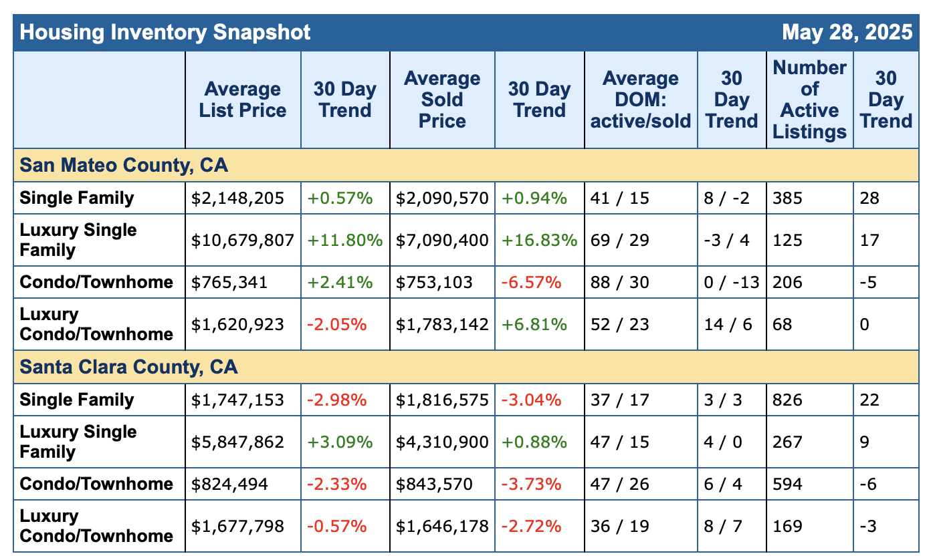Click the Housing Inventory Snapshot title
931x560 pixels.
pyautogui.click(x=165, y=32)
